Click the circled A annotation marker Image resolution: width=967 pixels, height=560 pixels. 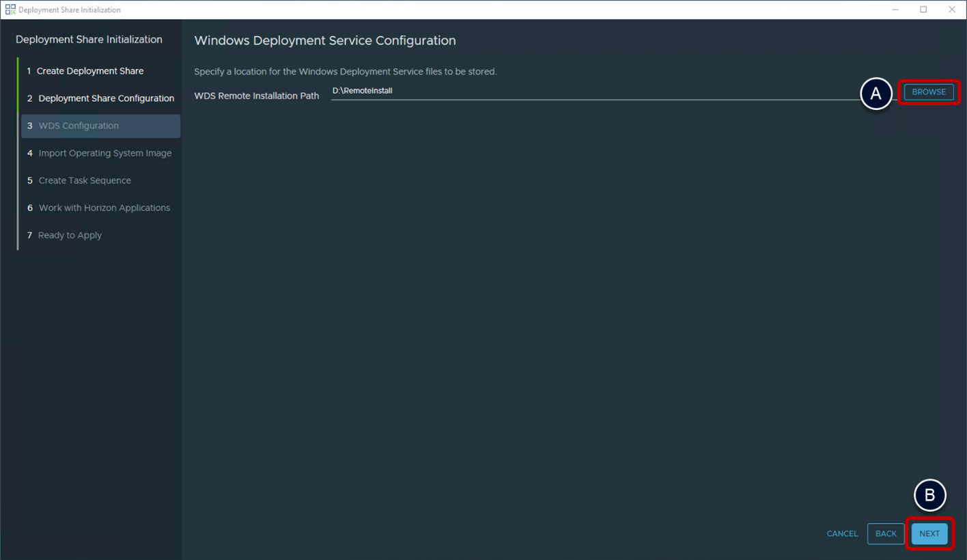tap(875, 95)
